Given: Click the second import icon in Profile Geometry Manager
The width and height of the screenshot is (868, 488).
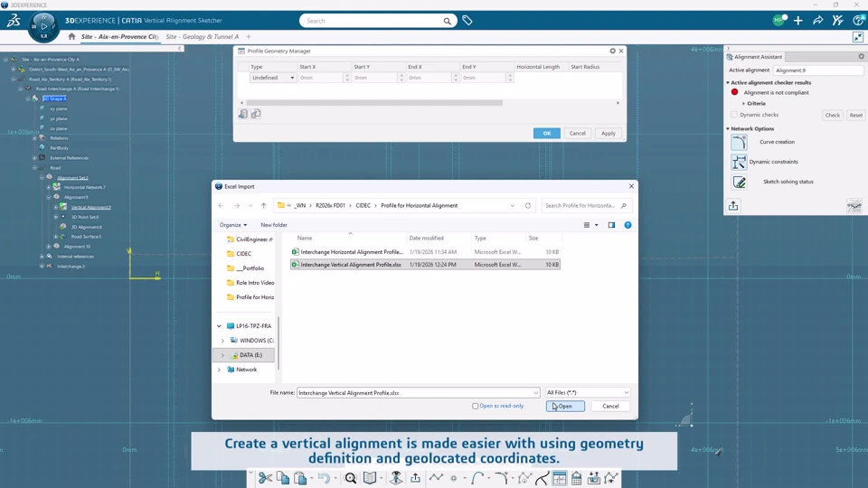Looking at the screenshot, I should click(256, 114).
